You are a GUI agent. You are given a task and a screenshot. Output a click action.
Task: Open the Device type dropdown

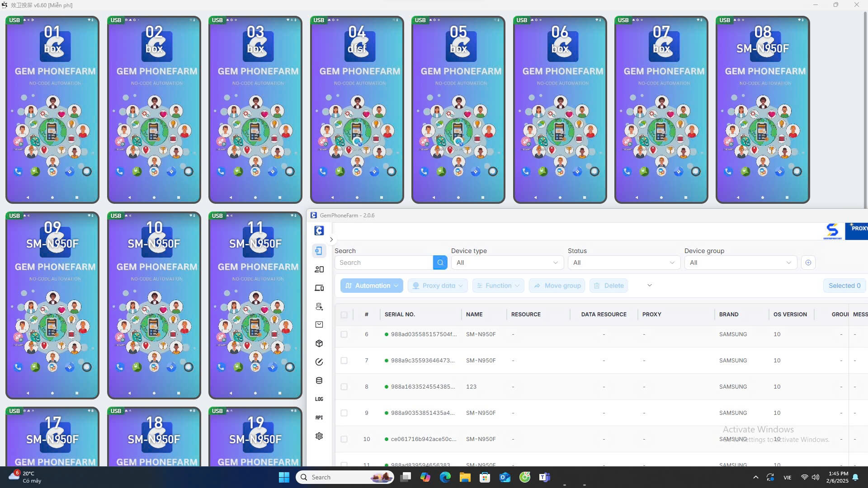[507, 263]
